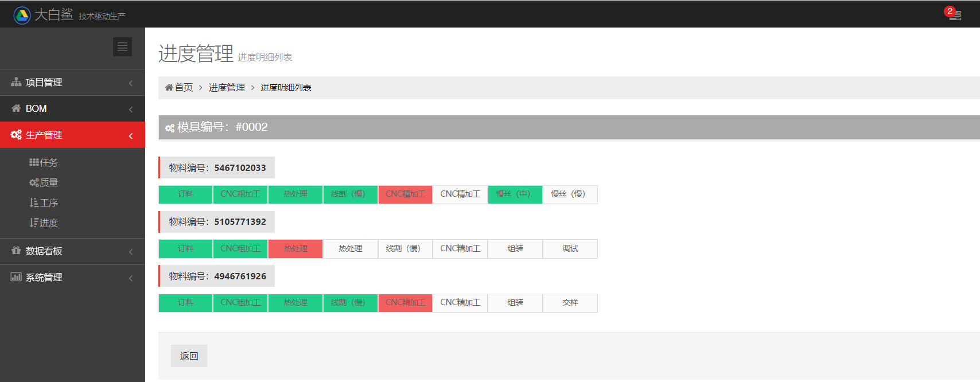Click 交样 step for material 4946761926
Viewport: 980px width, 382px height.
point(570,303)
